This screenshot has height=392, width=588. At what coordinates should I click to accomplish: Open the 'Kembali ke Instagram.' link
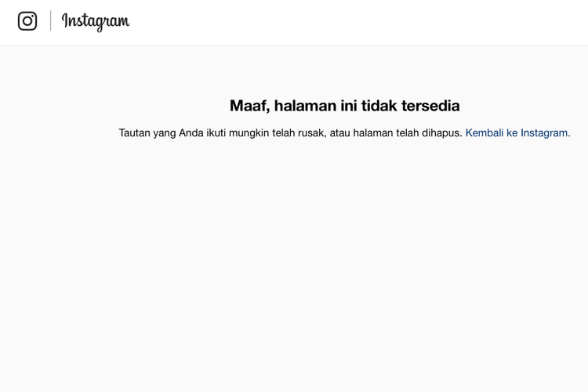(517, 132)
